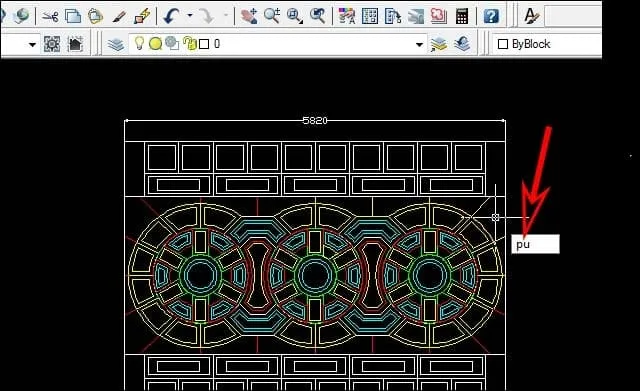Click the Copy clipboard icon
Viewport: 640px width, 391px height.
pyautogui.click(x=73, y=17)
